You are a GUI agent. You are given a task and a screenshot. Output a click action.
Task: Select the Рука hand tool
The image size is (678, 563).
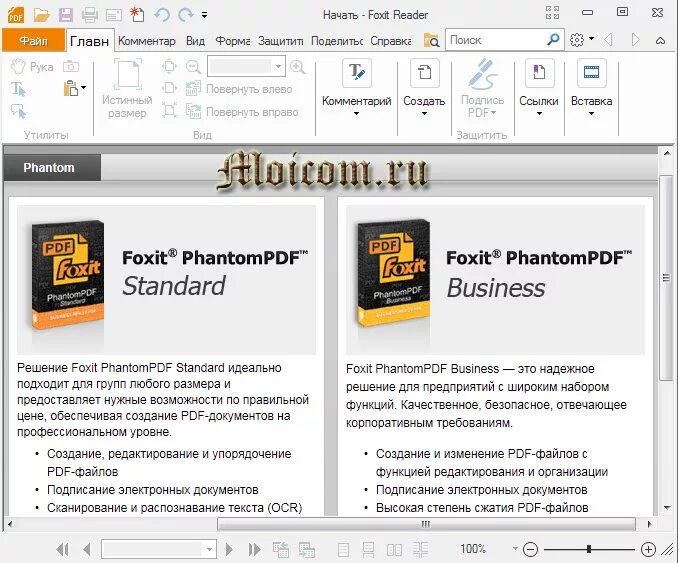(32, 67)
